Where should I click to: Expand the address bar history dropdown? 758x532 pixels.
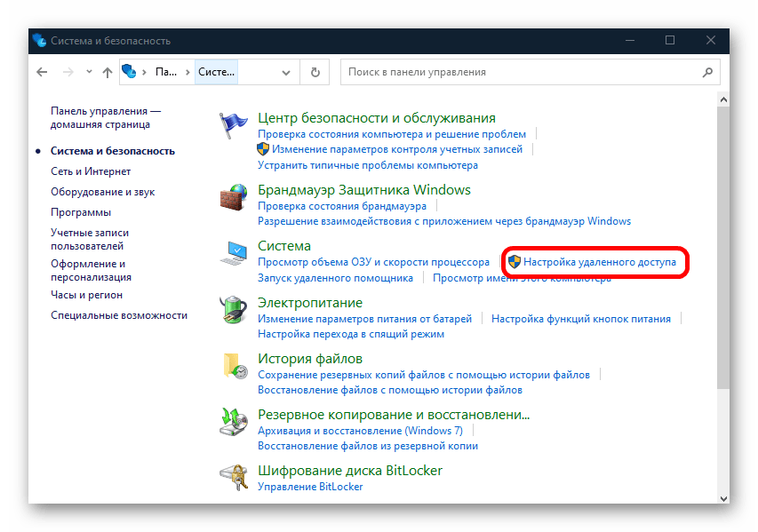pyautogui.click(x=286, y=73)
